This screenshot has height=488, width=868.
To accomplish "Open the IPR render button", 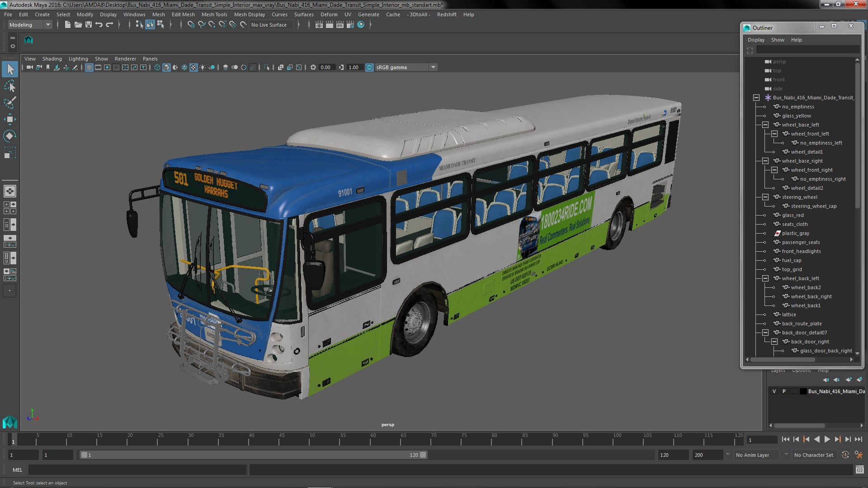I will (340, 25).
